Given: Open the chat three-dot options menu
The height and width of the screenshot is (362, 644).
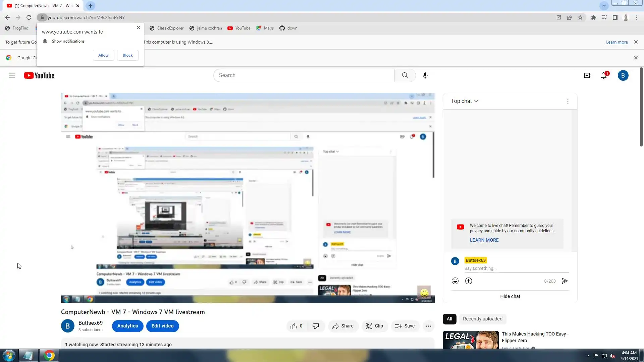Looking at the screenshot, I should point(568,101).
